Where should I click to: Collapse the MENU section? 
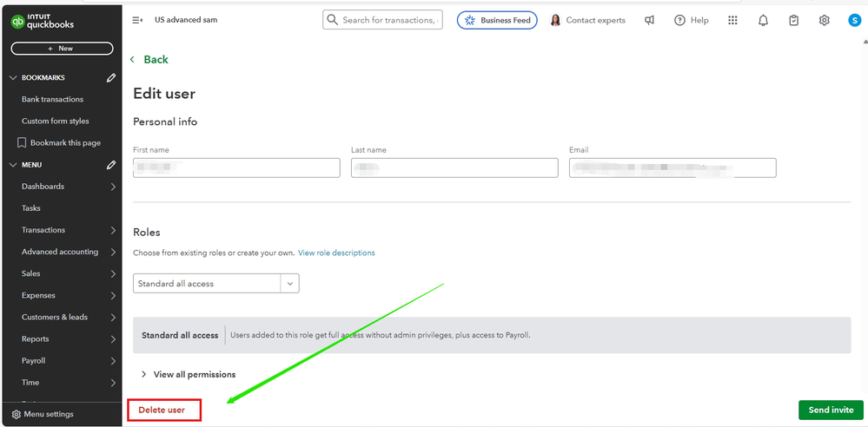pos(14,165)
